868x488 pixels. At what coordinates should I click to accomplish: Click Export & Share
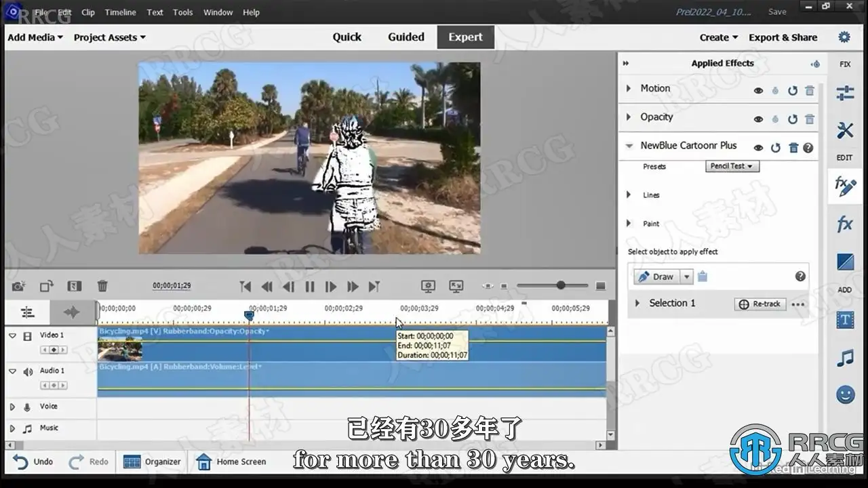click(783, 37)
